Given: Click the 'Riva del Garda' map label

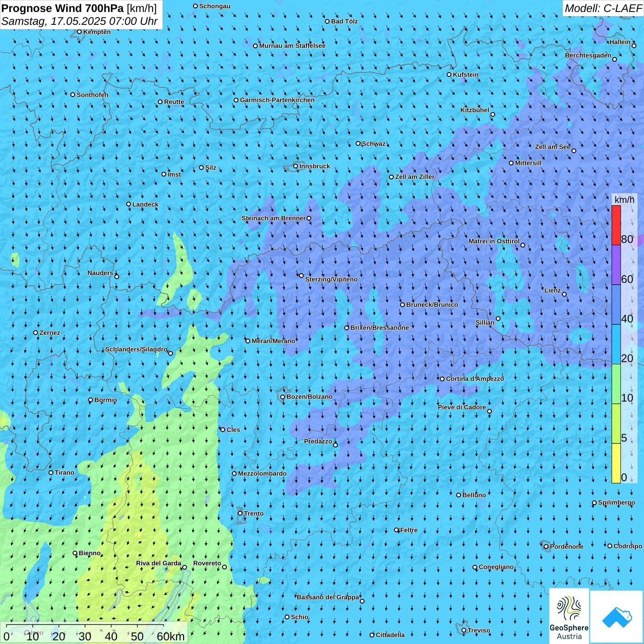Looking at the screenshot, I should point(159,563).
